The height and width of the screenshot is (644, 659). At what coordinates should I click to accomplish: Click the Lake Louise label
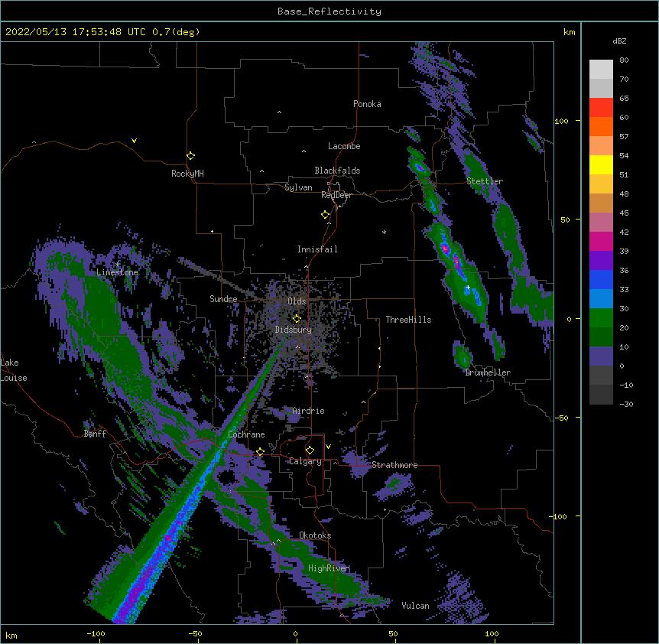coord(14,370)
